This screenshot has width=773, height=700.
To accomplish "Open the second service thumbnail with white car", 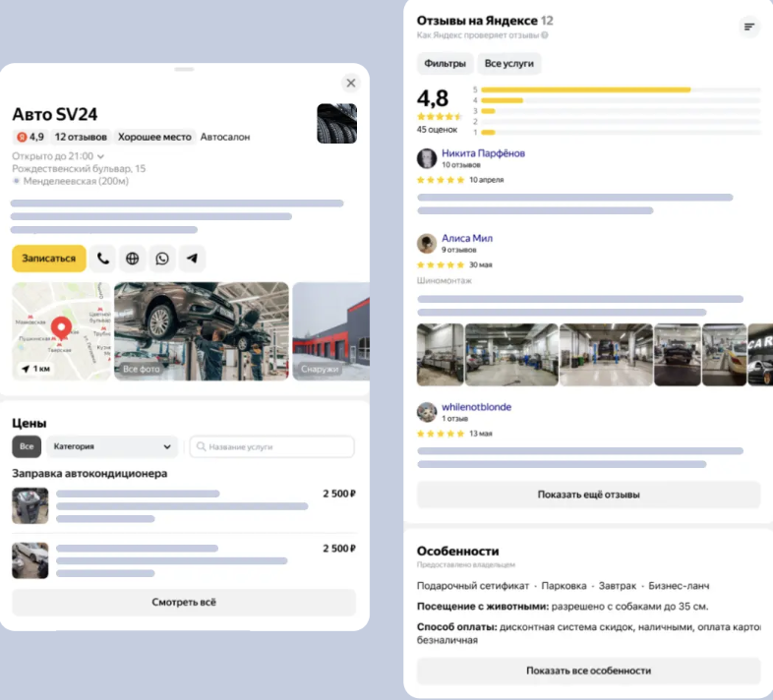I will click(x=30, y=560).
